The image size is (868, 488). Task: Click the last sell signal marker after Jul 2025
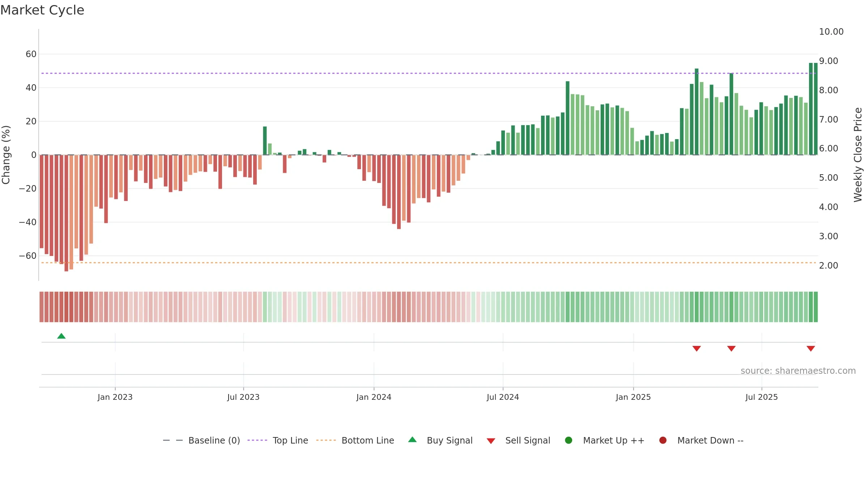click(x=810, y=348)
